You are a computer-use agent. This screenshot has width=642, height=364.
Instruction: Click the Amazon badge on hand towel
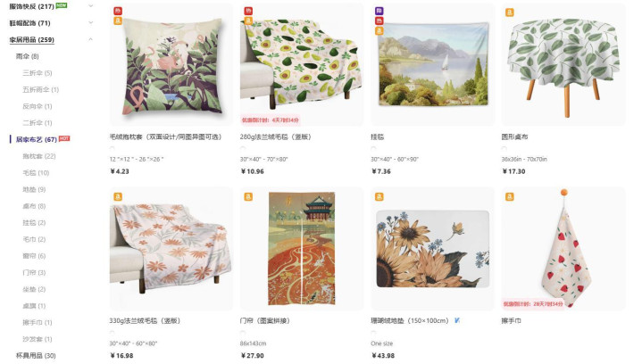tap(510, 197)
